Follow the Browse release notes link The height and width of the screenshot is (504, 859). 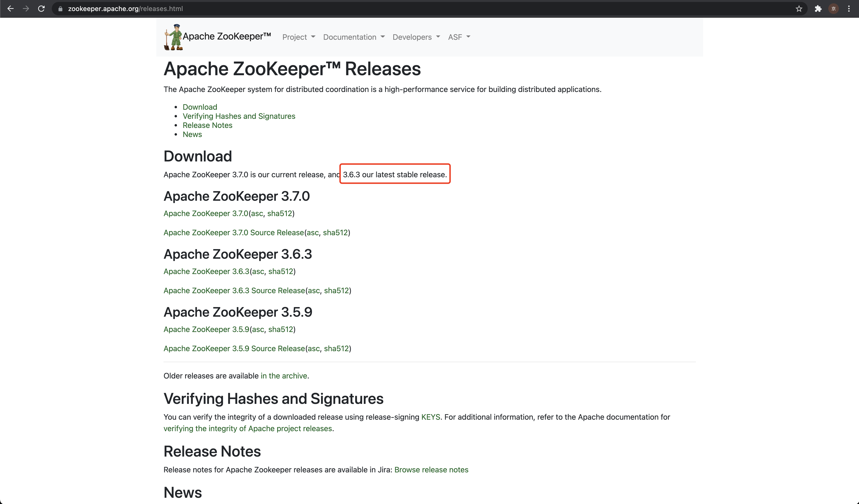coord(431,470)
